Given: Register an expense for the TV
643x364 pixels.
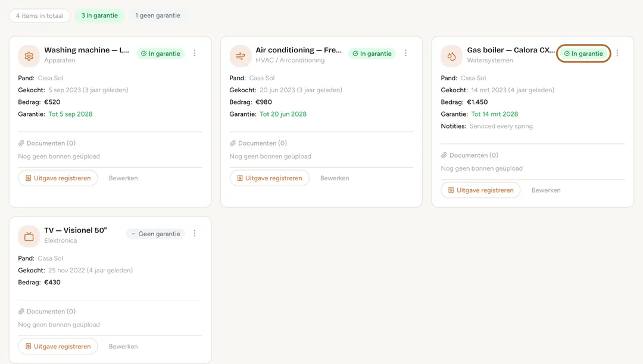Looking at the screenshot, I should 58,346.
